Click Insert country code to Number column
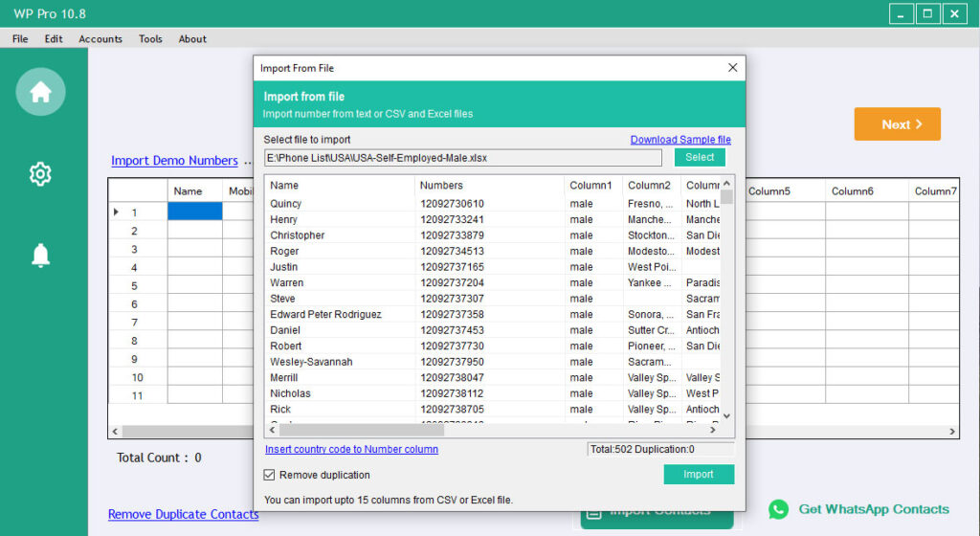The image size is (980, 536). [351, 449]
